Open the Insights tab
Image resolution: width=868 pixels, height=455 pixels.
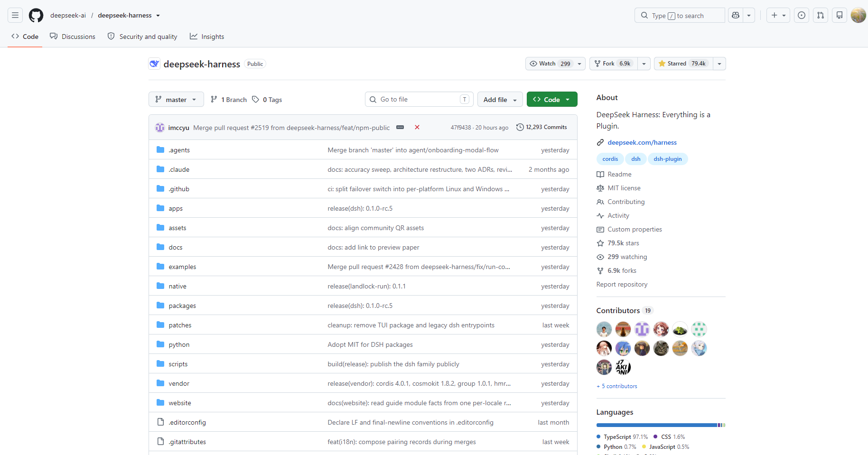pyautogui.click(x=207, y=37)
